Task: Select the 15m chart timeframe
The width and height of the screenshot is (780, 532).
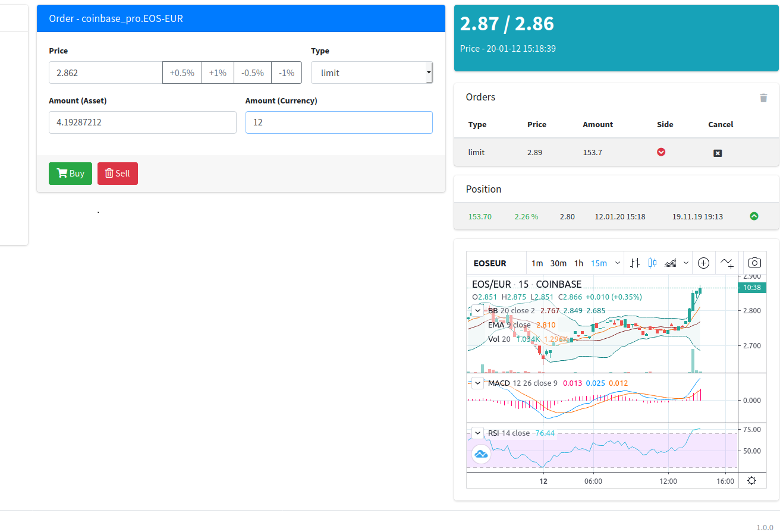Action: pos(599,263)
